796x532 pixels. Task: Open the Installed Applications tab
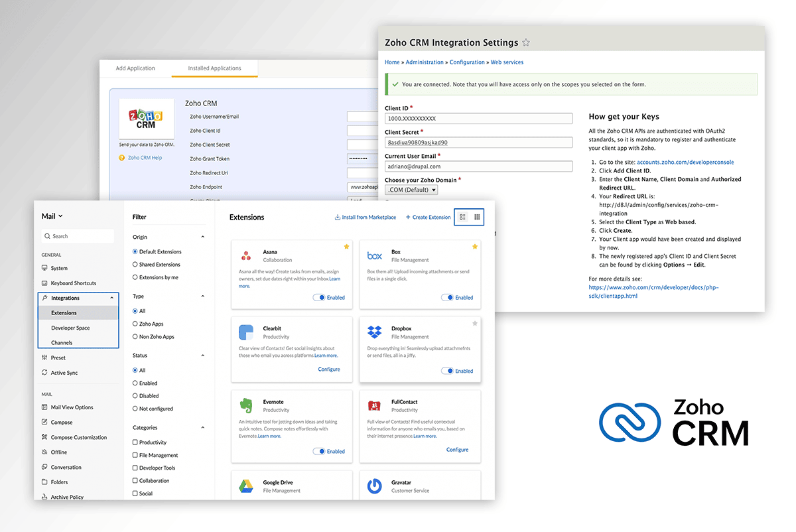(x=214, y=68)
